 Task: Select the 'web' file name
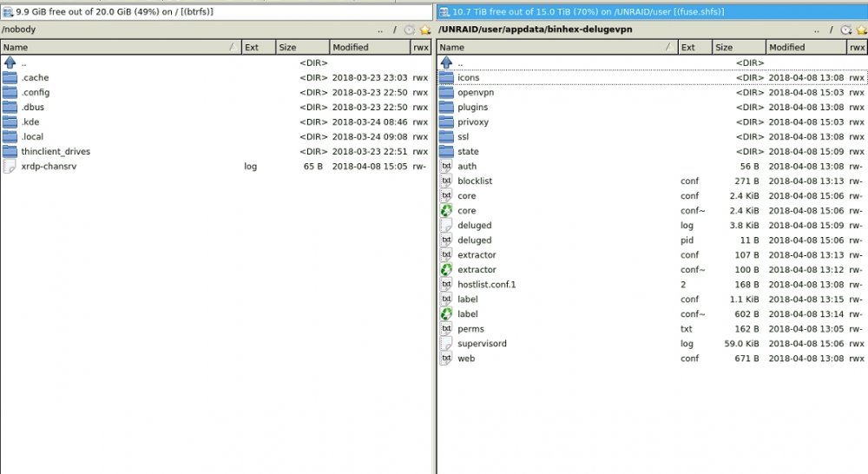[x=466, y=359]
